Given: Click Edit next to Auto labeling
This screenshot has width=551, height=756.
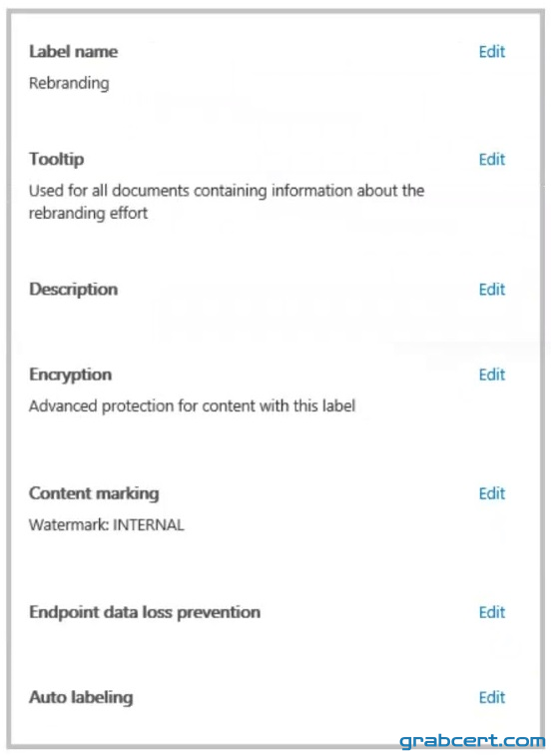Looking at the screenshot, I should [492, 697].
